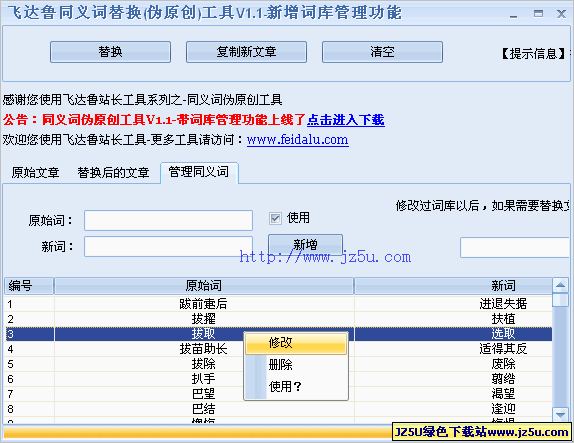Focus the 原始词 input field

[168, 220]
